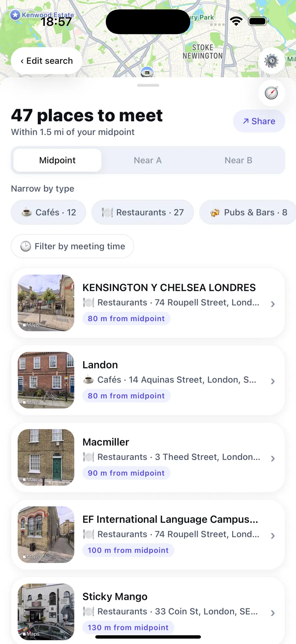Tap the plate icon on EF International row
Screen dimensions: 296x644
[88, 534]
